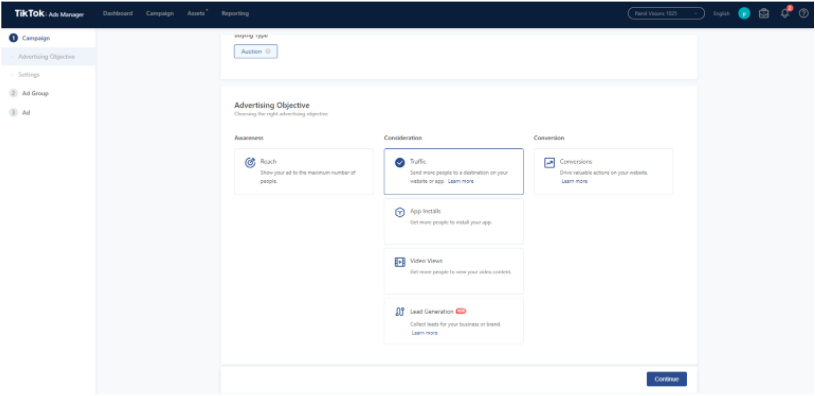Click the Awareness column label

[249, 138]
